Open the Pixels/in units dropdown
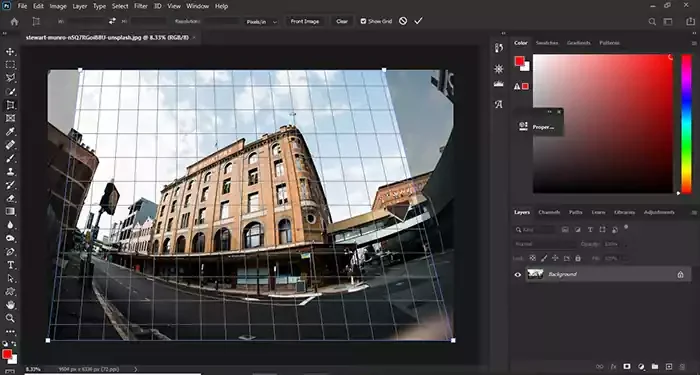The height and width of the screenshot is (375, 700). 261,21
